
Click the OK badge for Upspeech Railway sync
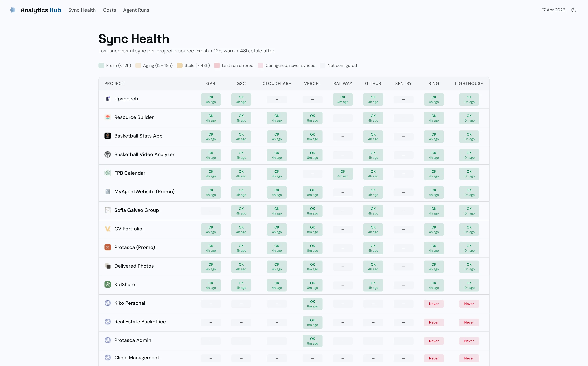[x=343, y=99]
